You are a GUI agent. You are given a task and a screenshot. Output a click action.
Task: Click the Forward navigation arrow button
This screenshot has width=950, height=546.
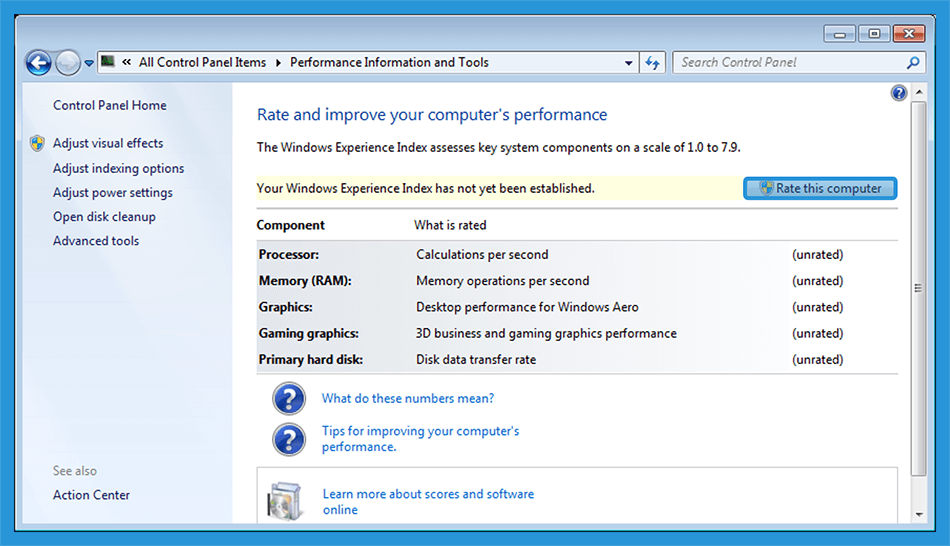67,62
